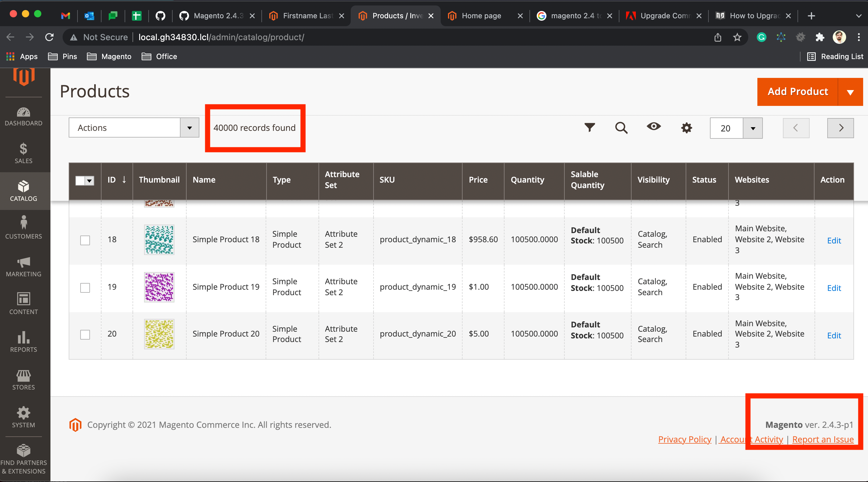
Task: Open the Dashboard section in the sidebar
Action: [23, 116]
